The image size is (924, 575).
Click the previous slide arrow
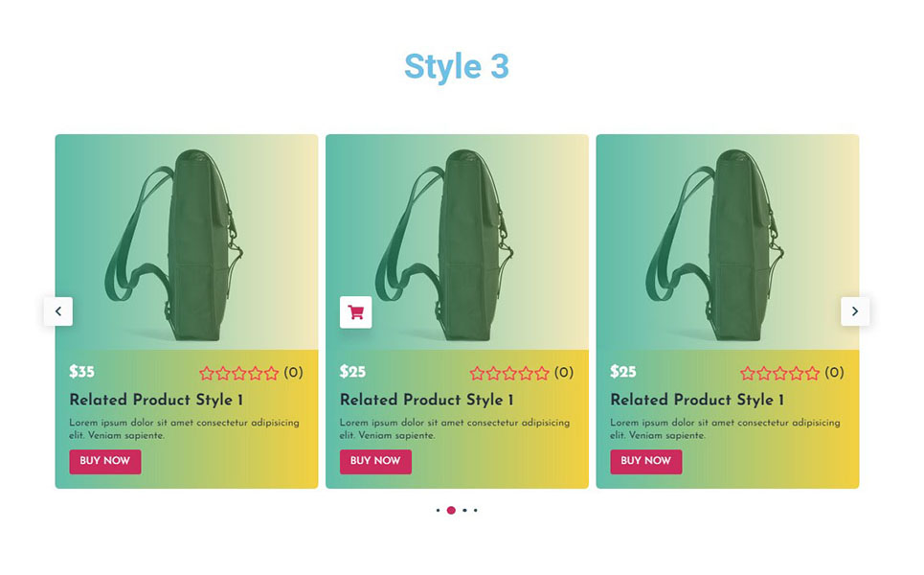(x=58, y=311)
